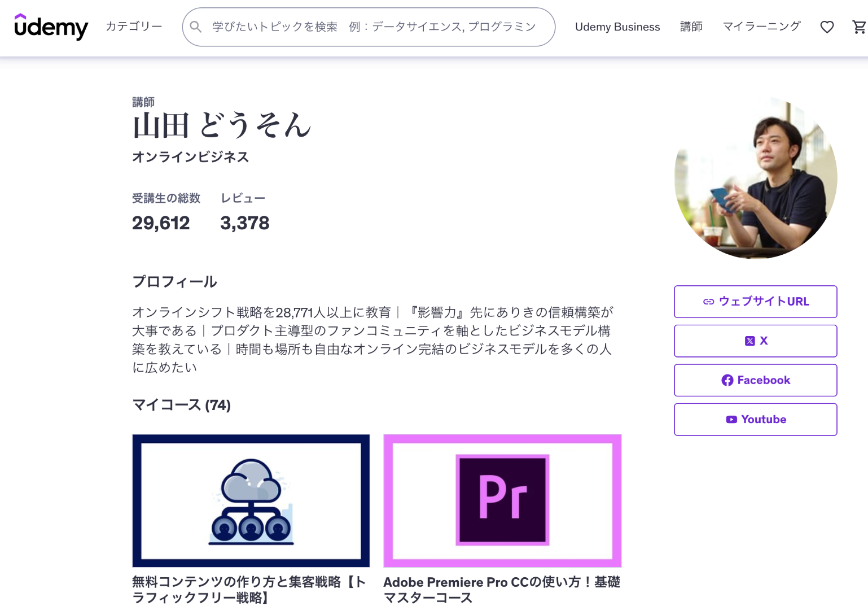Click the マイコース (74) heading
The height and width of the screenshot is (610, 868).
pyautogui.click(x=181, y=405)
